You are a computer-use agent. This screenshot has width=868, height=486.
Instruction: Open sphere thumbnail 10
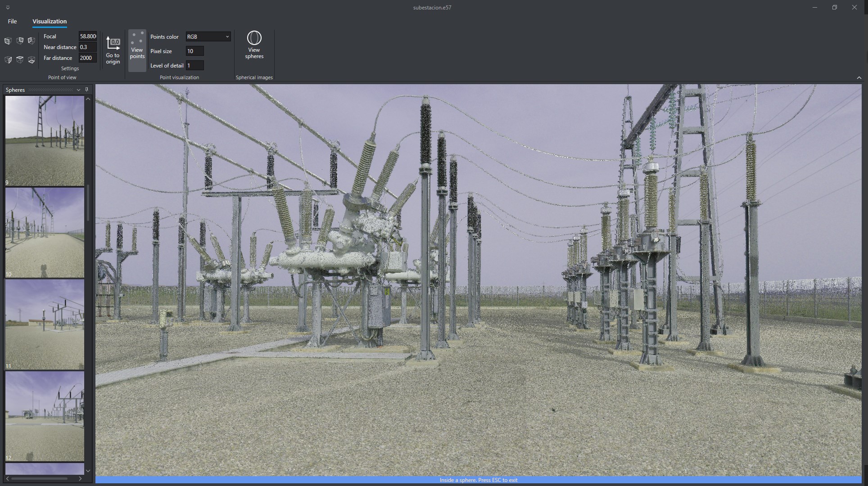(45, 232)
